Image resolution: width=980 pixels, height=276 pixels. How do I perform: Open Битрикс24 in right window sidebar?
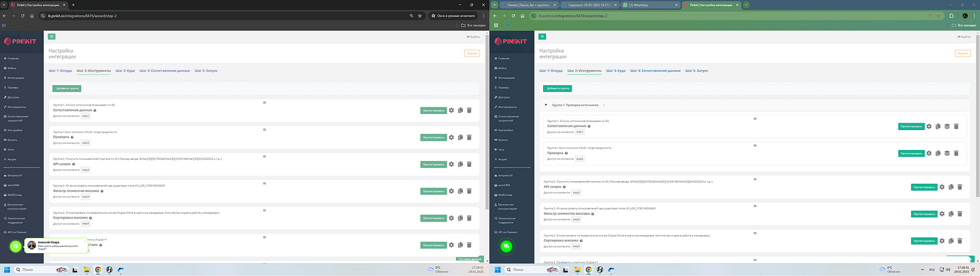coord(505,175)
